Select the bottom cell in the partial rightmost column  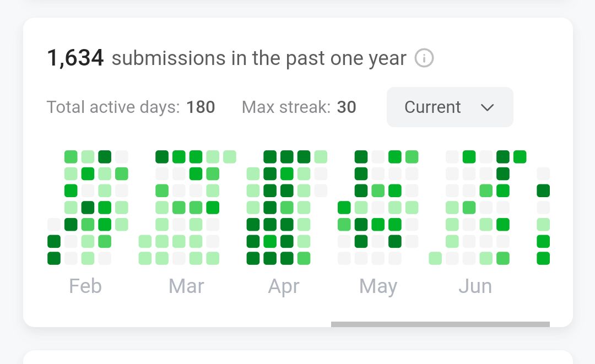click(x=543, y=258)
